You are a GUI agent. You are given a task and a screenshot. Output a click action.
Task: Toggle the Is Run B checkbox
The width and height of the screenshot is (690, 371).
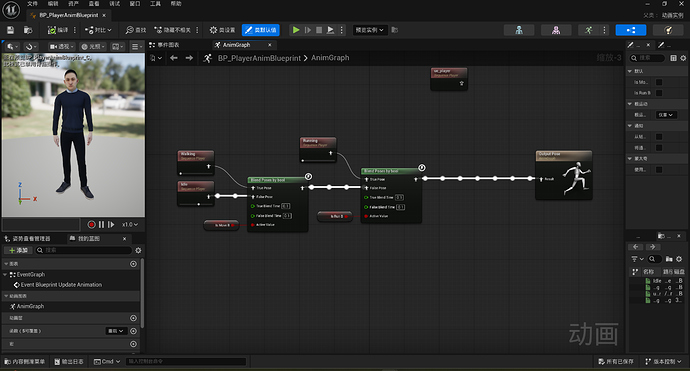coord(659,93)
